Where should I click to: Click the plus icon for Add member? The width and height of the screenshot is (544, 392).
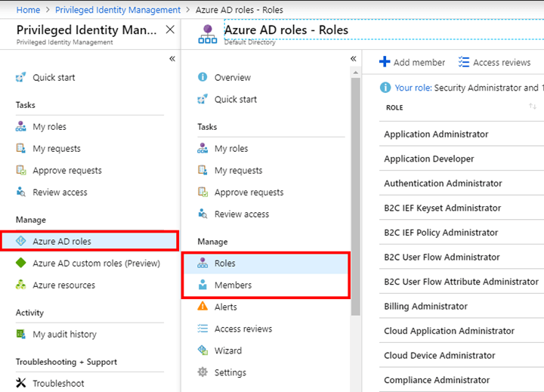point(385,62)
